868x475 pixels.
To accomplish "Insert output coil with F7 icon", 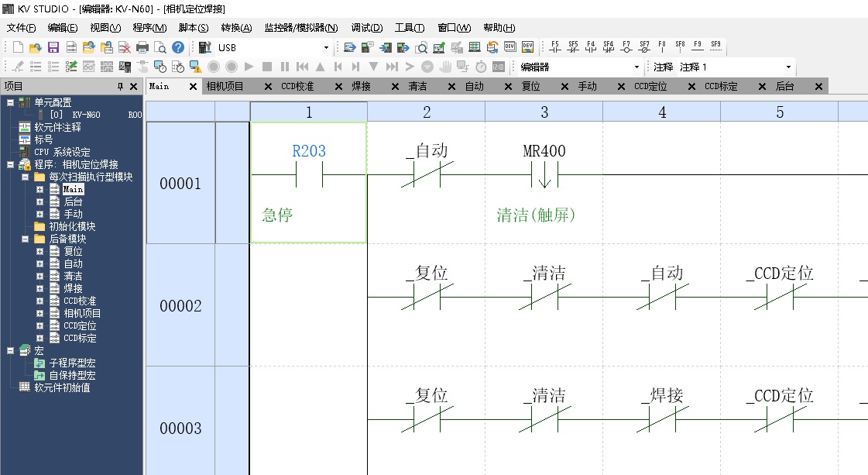I will click(x=626, y=46).
